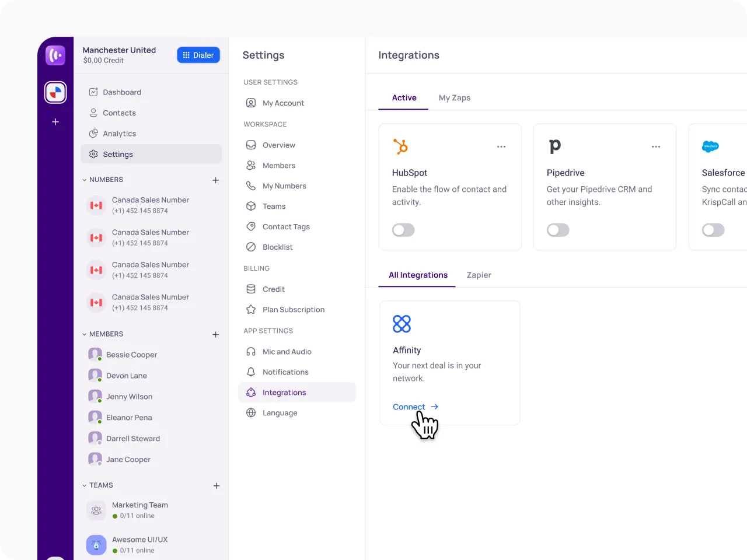The height and width of the screenshot is (560, 747).
Task: Open the Awesome UI/UX team
Action: click(x=127, y=545)
